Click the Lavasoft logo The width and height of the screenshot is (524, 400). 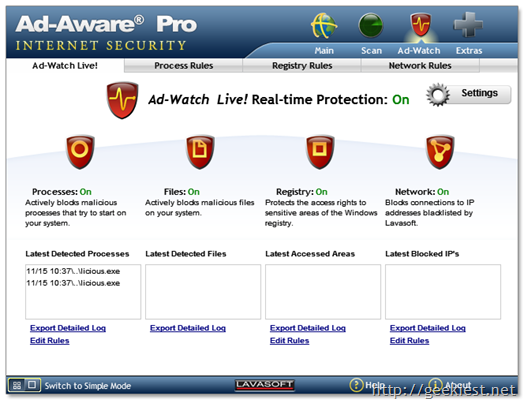pos(264,385)
